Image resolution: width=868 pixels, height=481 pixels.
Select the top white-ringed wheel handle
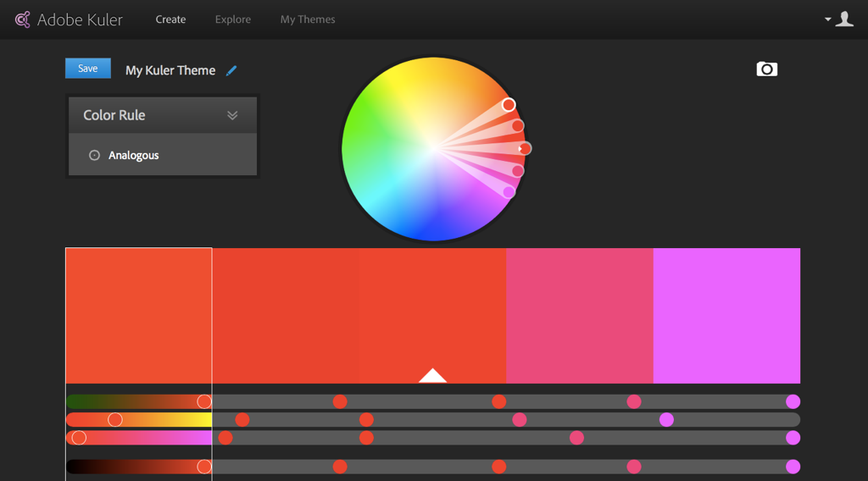tap(509, 104)
